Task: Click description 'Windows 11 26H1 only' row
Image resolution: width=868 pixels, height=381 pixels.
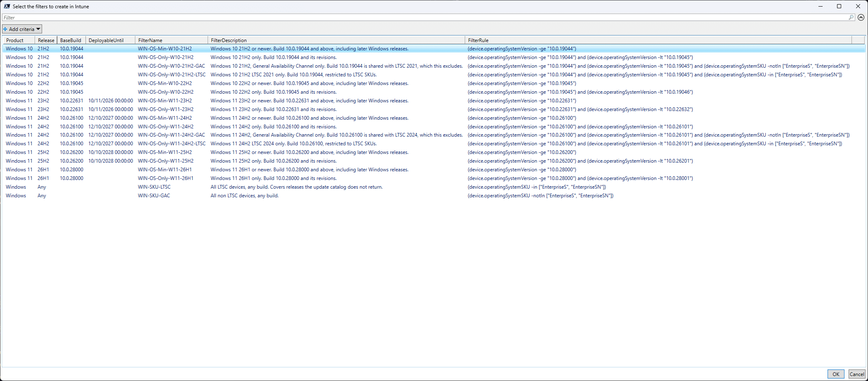Action: 274,178
